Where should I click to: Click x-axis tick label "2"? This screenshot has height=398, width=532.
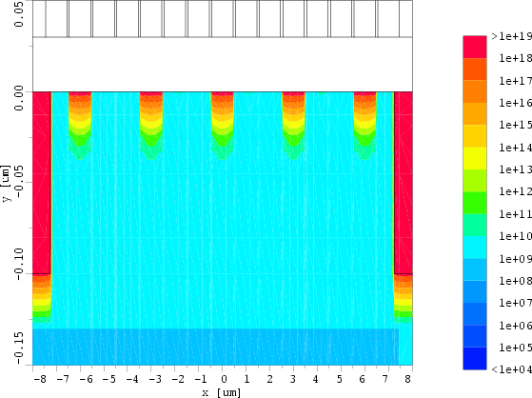[269, 379]
